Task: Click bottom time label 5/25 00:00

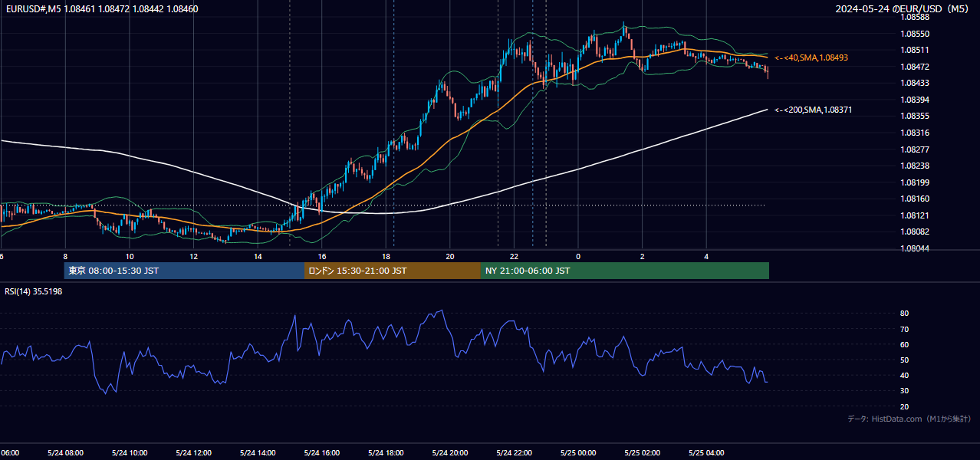Action: click(x=578, y=452)
